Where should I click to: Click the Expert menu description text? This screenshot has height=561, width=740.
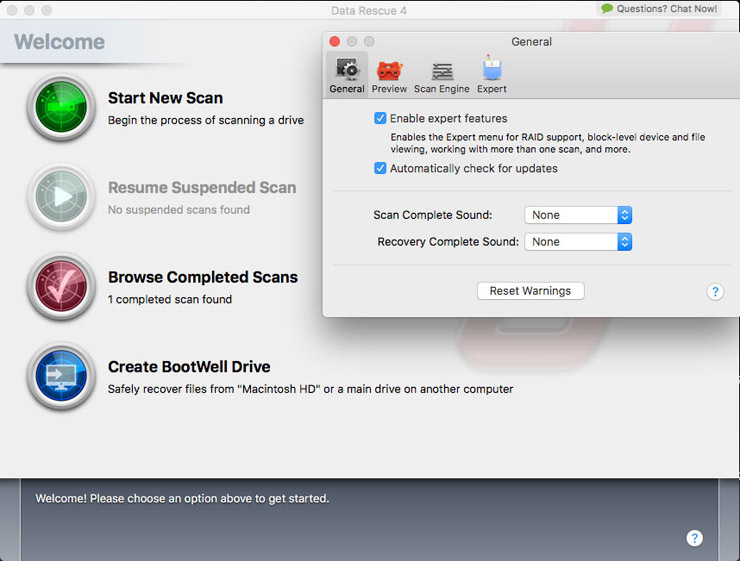547,143
